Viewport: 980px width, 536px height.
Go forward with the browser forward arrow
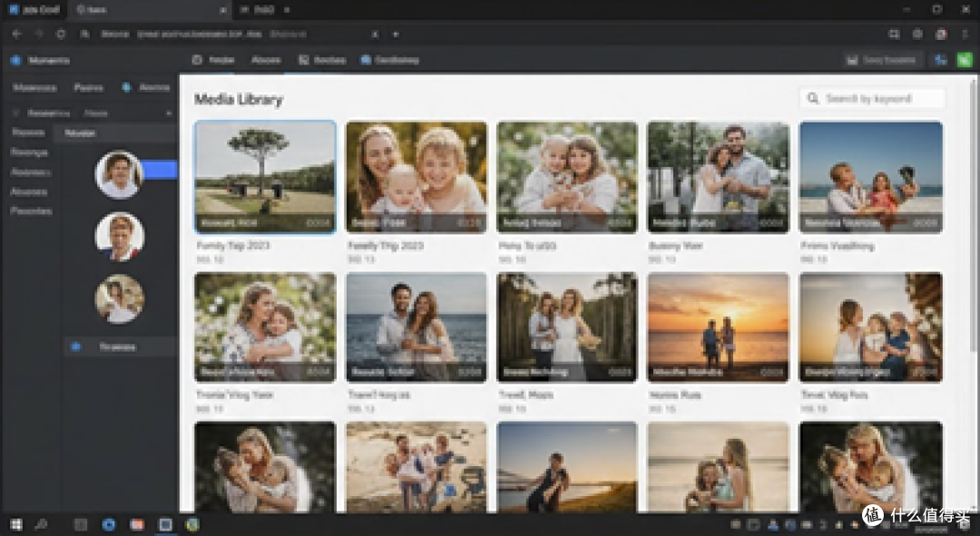39,34
